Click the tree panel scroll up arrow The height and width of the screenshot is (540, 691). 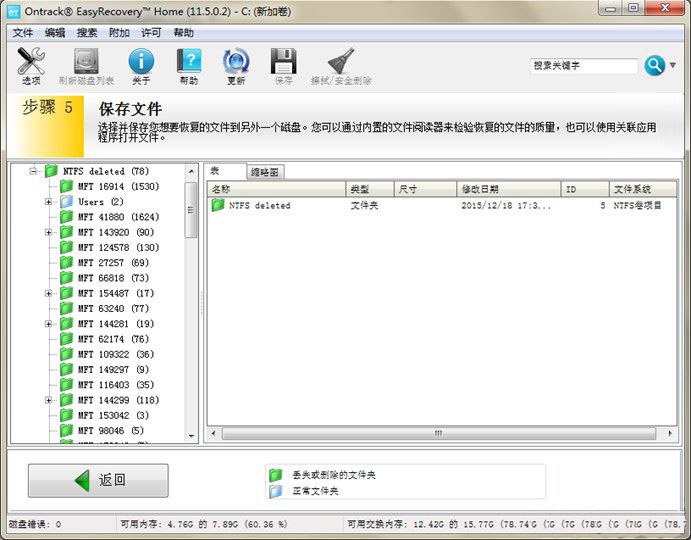(x=191, y=171)
